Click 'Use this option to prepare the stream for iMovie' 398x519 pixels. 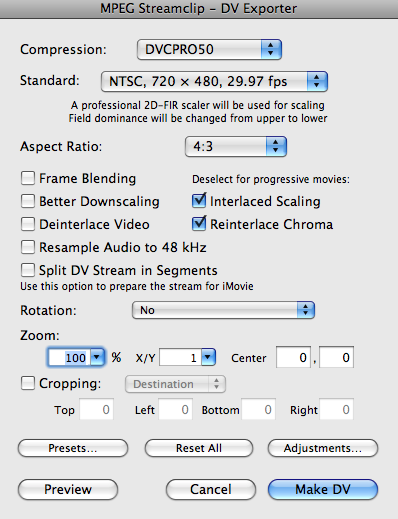point(137,286)
